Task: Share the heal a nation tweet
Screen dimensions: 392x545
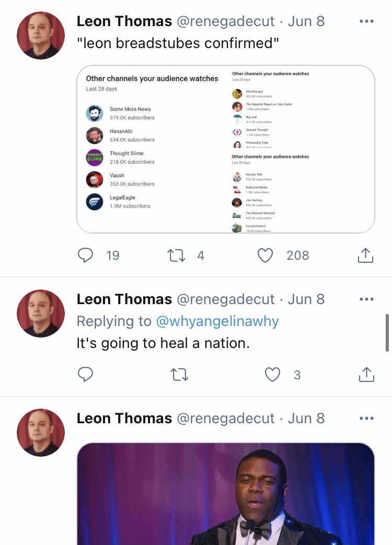Action: [x=366, y=374]
